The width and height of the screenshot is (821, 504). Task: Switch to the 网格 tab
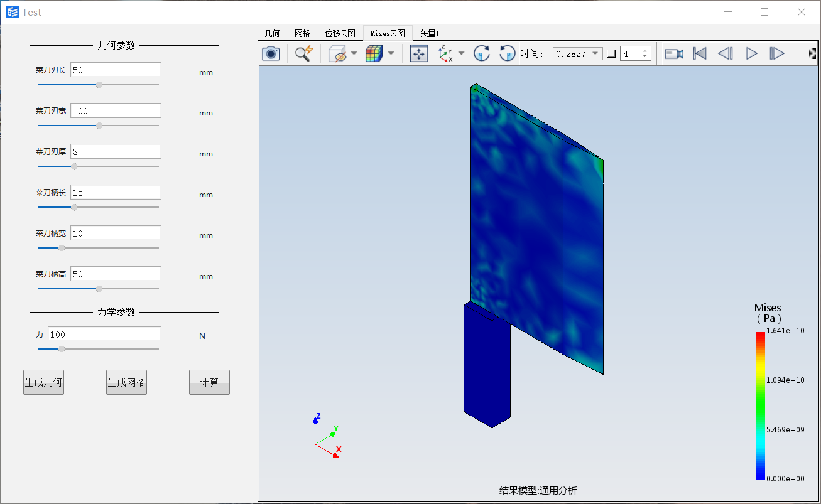pyautogui.click(x=302, y=33)
